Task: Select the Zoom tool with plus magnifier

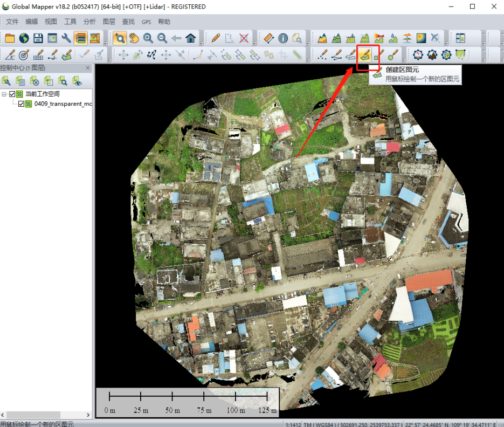Action: coord(120,38)
